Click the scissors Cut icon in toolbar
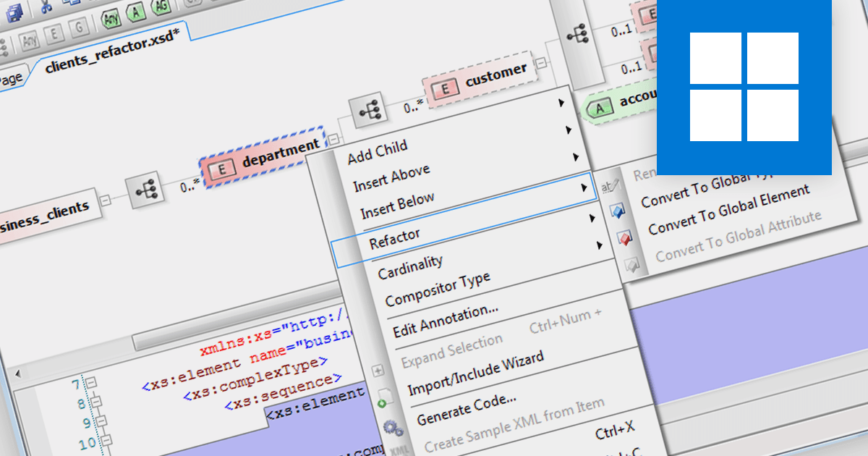Viewport: 868px width, 456px height. click(x=48, y=8)
